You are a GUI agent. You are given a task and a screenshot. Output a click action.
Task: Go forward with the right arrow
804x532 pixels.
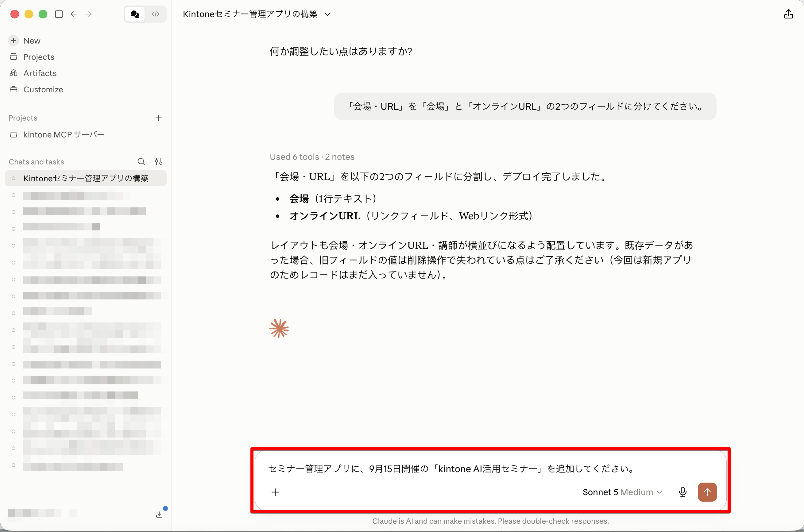pos(89,14)
